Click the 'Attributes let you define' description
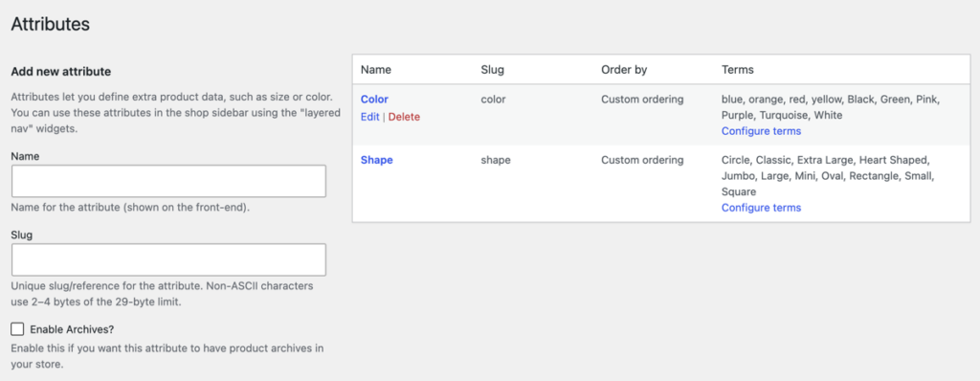Viewport: 980px width, 381px height. point(176,114)
